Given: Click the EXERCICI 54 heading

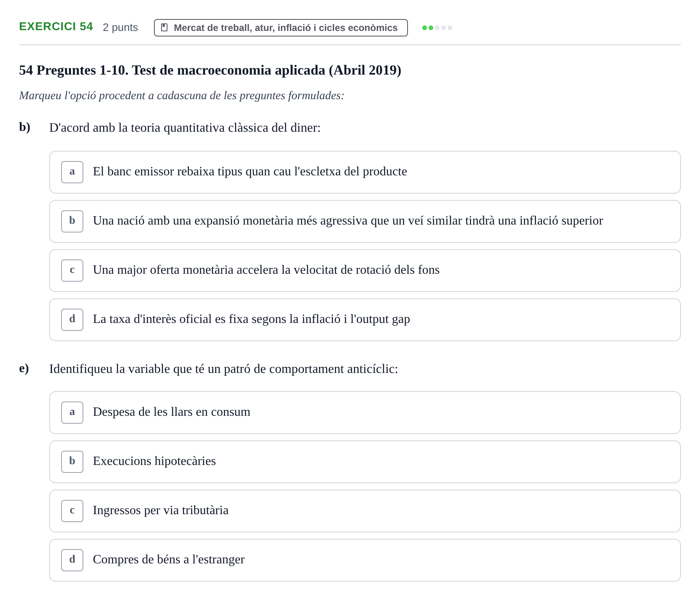Looking at the screenshot, I should point(56,27).
